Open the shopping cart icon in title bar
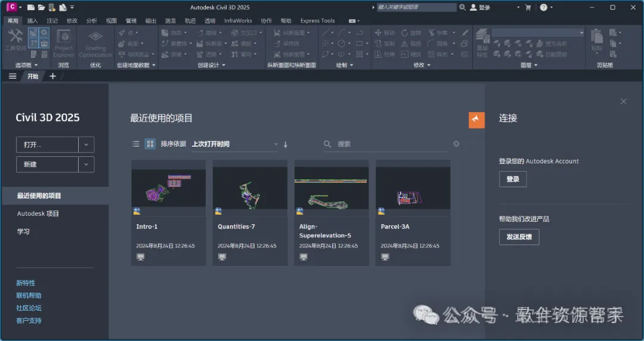 [528, 7]
